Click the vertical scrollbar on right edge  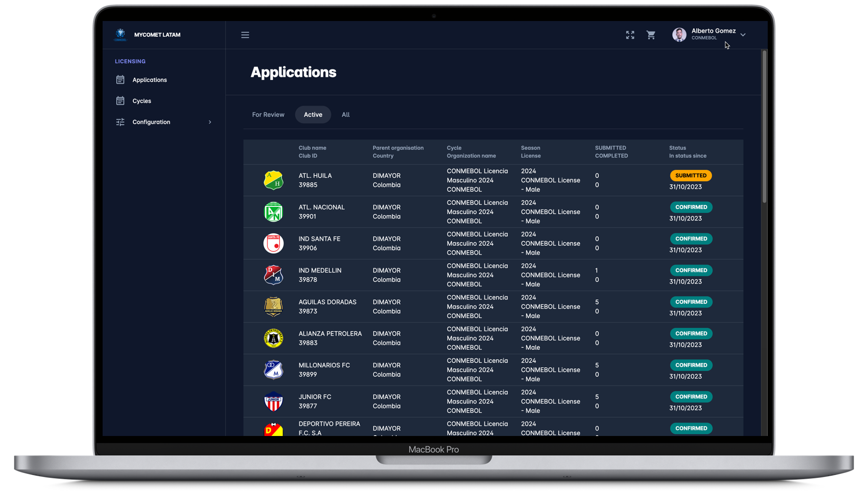(x=764, y=127)
